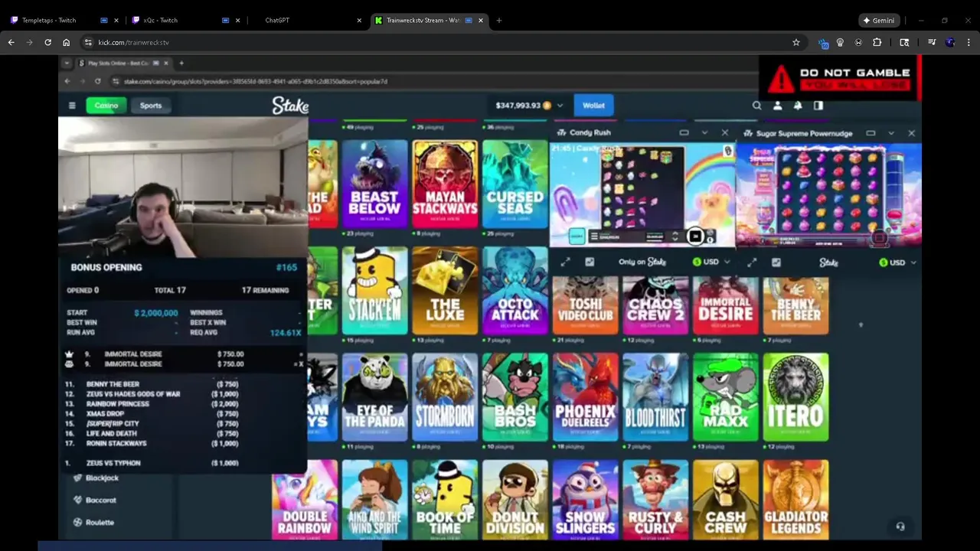Close the ChatGPT tab
This screenshot has width=980, height=551.
tap(359, 21)
